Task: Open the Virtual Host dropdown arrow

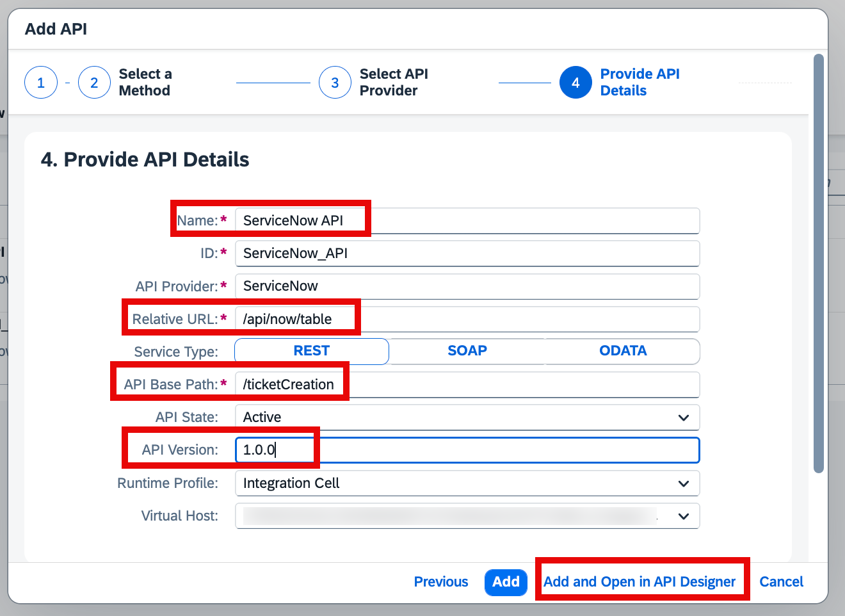Action: pyautogui.click(x=684, y=516)
